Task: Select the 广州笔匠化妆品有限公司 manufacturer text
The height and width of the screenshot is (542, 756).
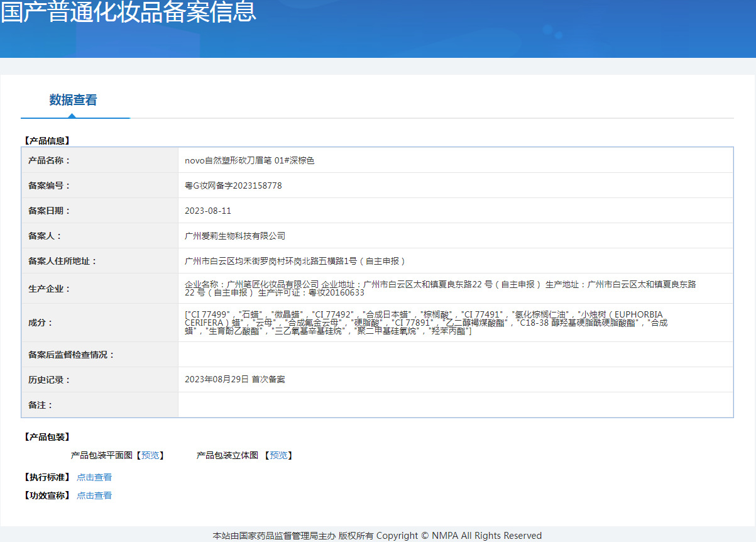Action: (273, 284)
